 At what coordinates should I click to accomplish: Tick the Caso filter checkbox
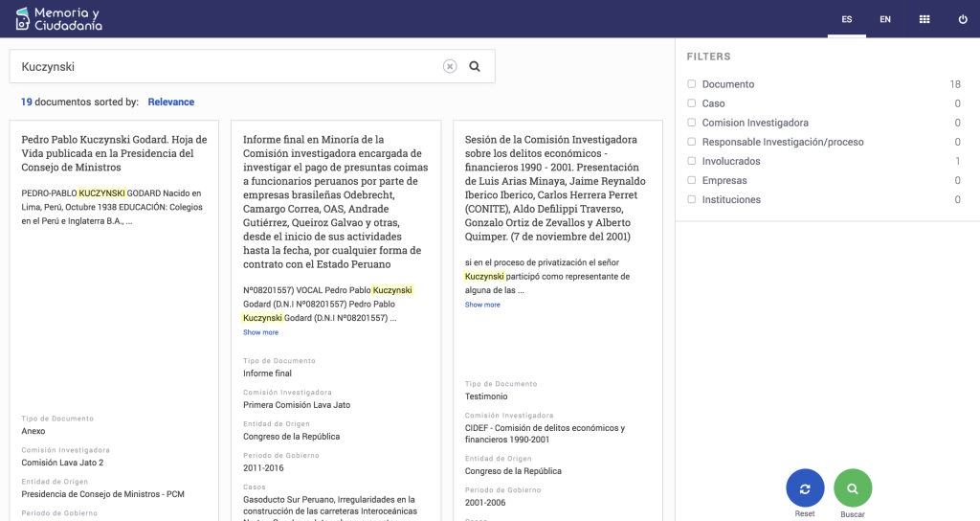(692, 103)
